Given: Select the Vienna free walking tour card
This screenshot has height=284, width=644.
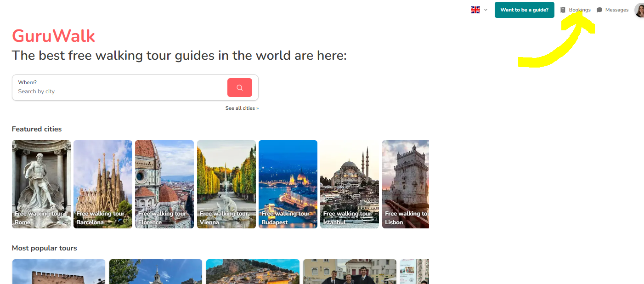Looking at the screenshot, I should [x=226, y=184].
